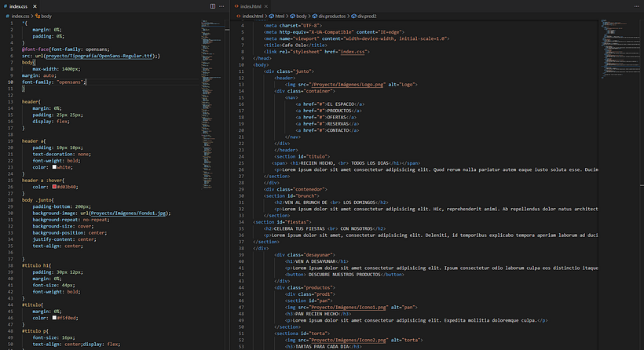Click the VEN A DESAYUNAR h1 line
The width and height of the screenshot is (644, 350).
pyautogui.click(x=317, y=261)
